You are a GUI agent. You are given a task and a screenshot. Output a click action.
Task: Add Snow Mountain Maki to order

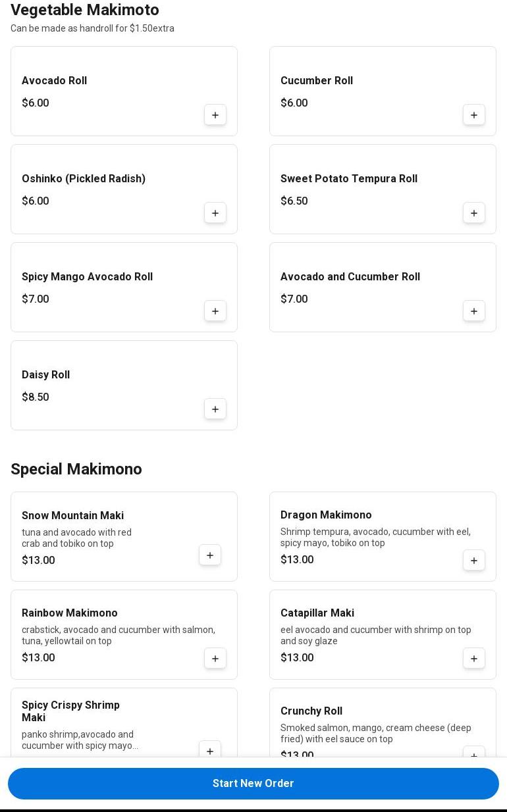coord(210,555)
